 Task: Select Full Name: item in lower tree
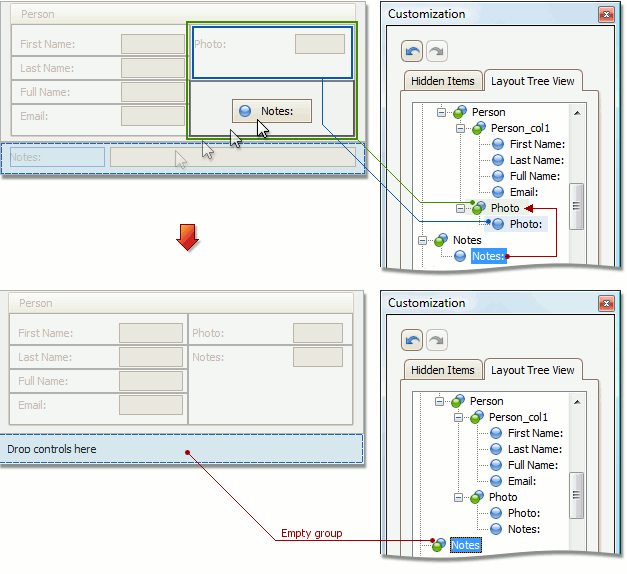[533, 465]
